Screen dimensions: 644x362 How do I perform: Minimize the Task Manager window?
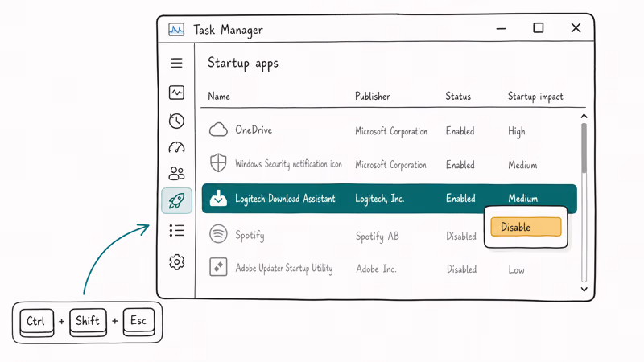coord(501,28)
